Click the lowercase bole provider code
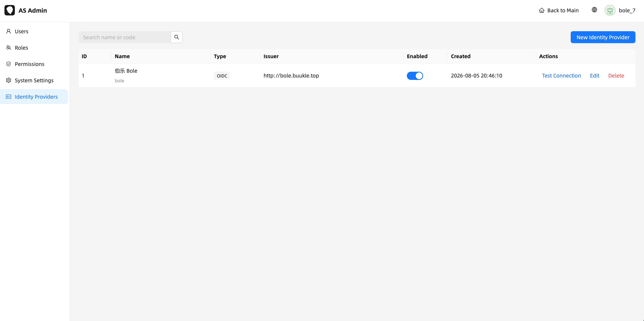The width and height of the screenshot is (644, 321). point(119,81)
